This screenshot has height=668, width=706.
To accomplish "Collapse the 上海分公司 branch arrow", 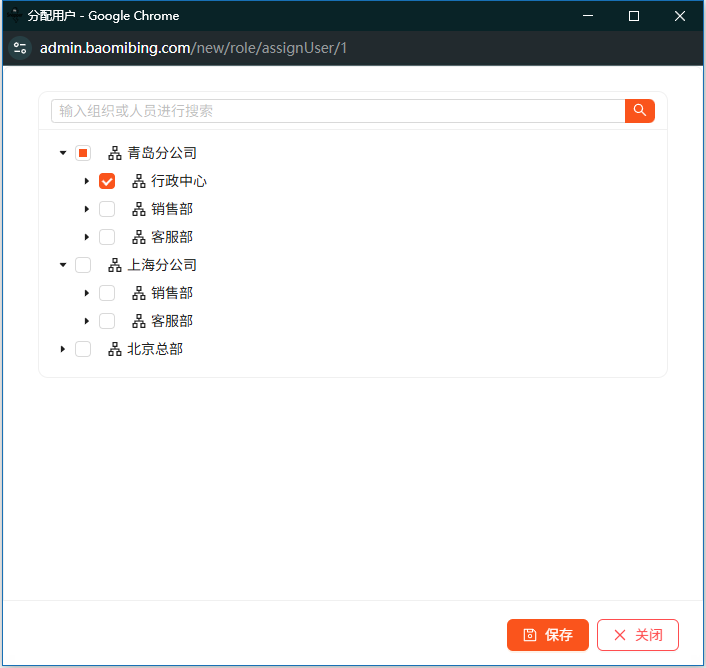I will click(x=63, y=265).
